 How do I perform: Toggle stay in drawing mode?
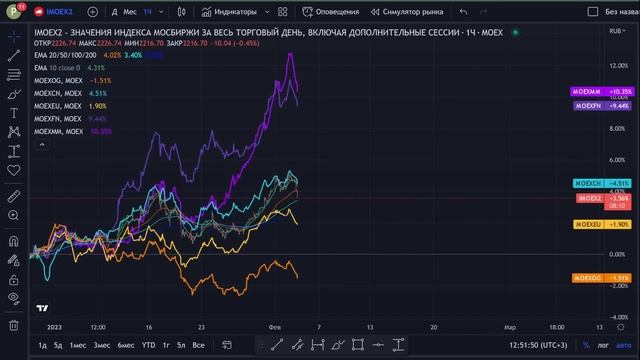pos(14,260)
